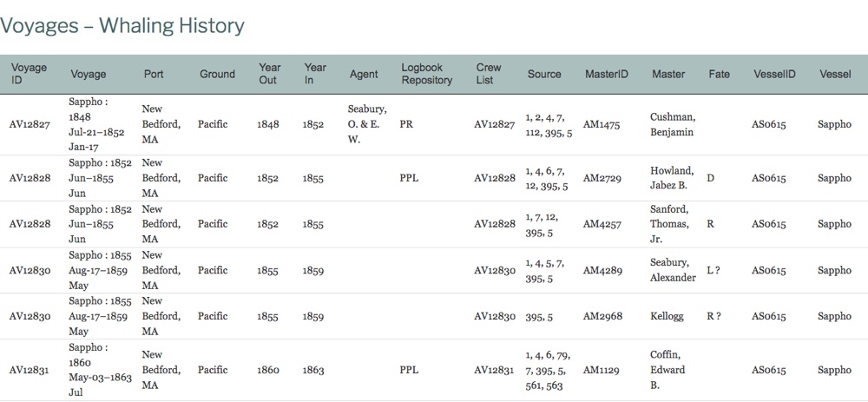This screenshot has height=402, width=868.
Task: Click master ID AM4289
Action: click(601, 270)
